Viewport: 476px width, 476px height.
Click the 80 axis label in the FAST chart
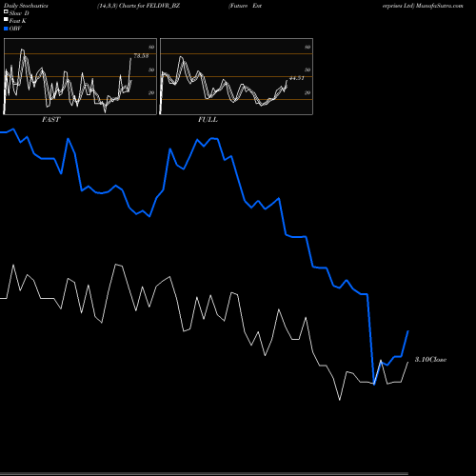click(151, 47)
